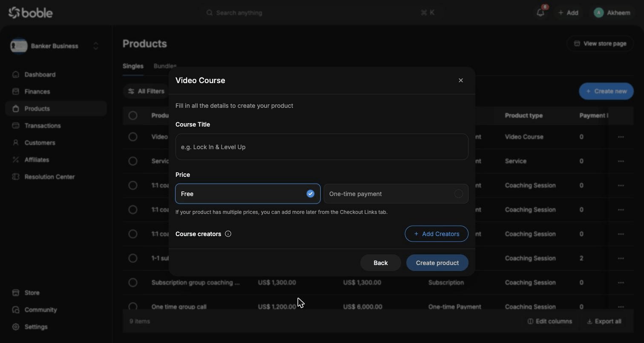644x343 pixels.
Task: Click the Product type column header
Action: (x=523, y=115)
